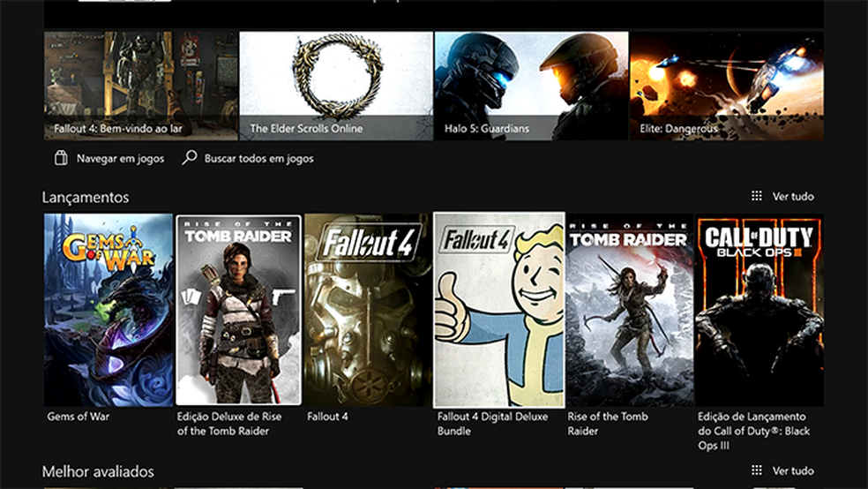Select the Call of Duty Black Ops III cover
This screenshot has height=489, width=868.
(759, 310)
